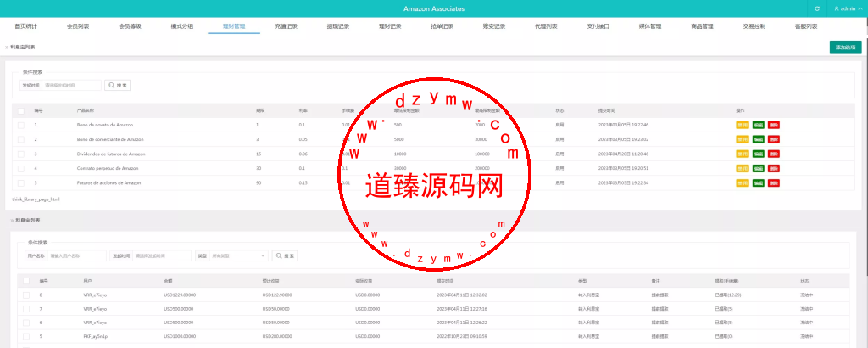Click yellow disable button for Bono de comerciante

[743, 140]
